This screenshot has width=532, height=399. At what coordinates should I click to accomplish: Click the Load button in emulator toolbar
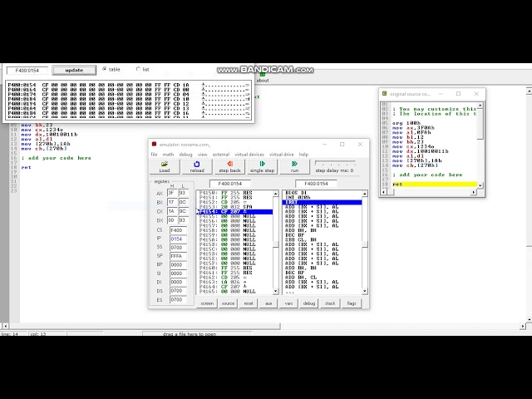tap(165, 166)
